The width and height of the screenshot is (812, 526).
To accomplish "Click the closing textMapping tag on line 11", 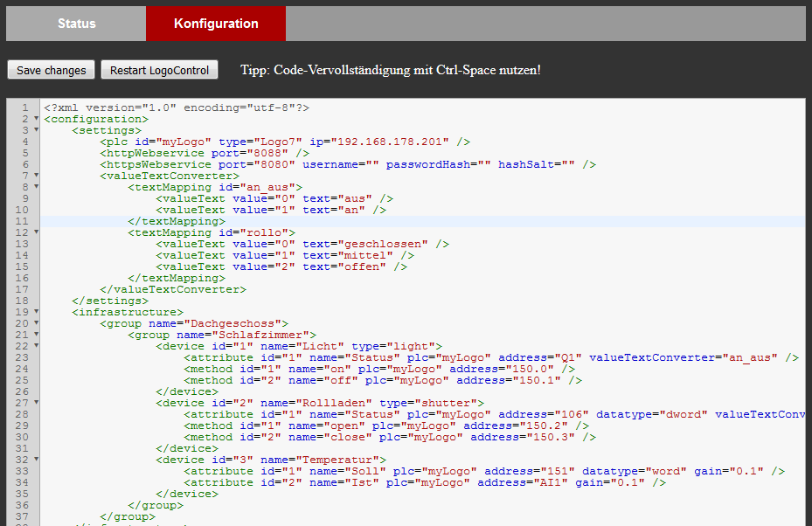I will tap(177, 222).
